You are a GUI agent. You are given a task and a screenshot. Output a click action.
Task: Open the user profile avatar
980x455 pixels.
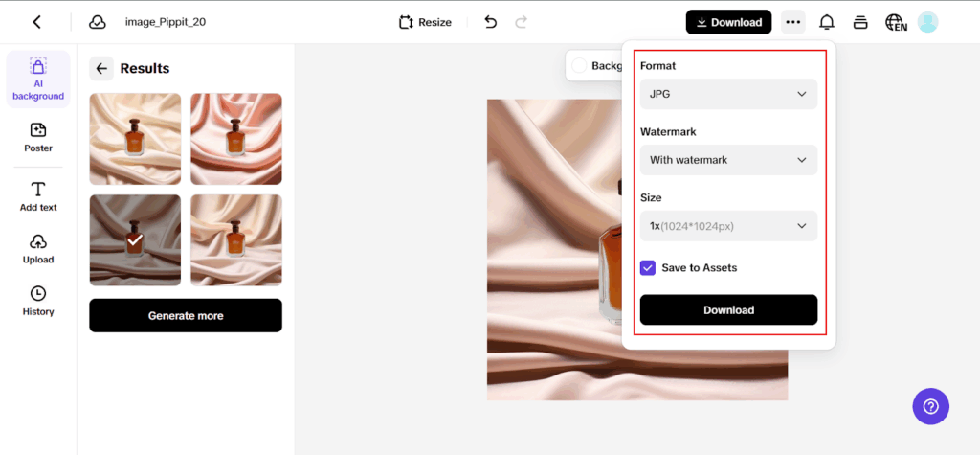coord(927,22)
